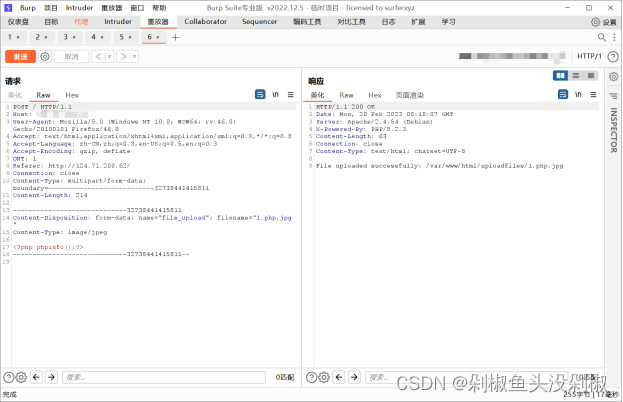
Task: Open response search settings gear
Action: (x=324, y=377)
